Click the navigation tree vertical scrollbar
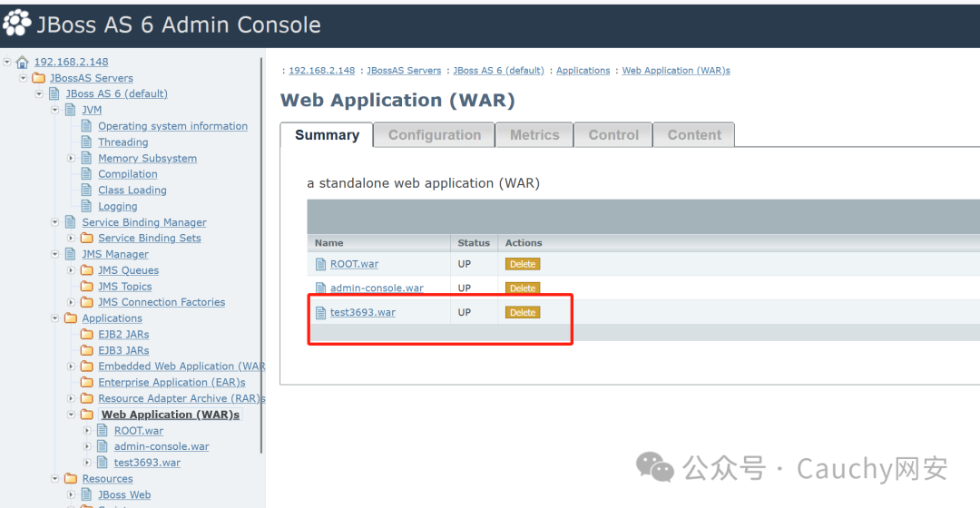980x508 pixels. (x=261, y=255)
